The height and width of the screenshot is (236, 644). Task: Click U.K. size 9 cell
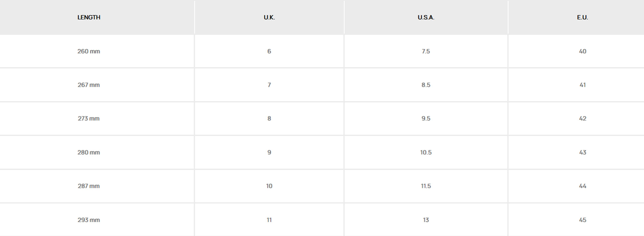(x=269, y=152)
